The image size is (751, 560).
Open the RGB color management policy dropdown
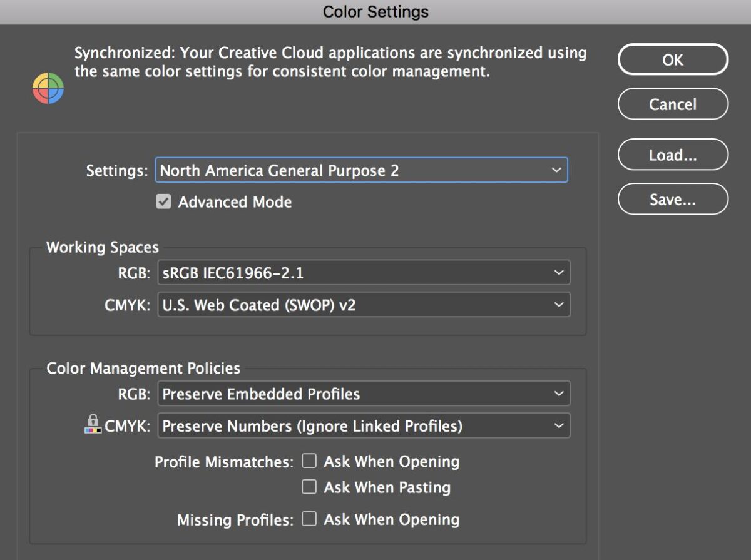pyautogui.click(x=364, y=394)
